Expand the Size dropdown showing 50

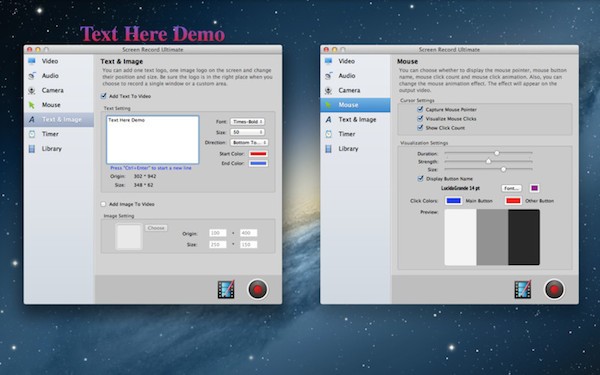pyautogui.click(x=247, y=132)
